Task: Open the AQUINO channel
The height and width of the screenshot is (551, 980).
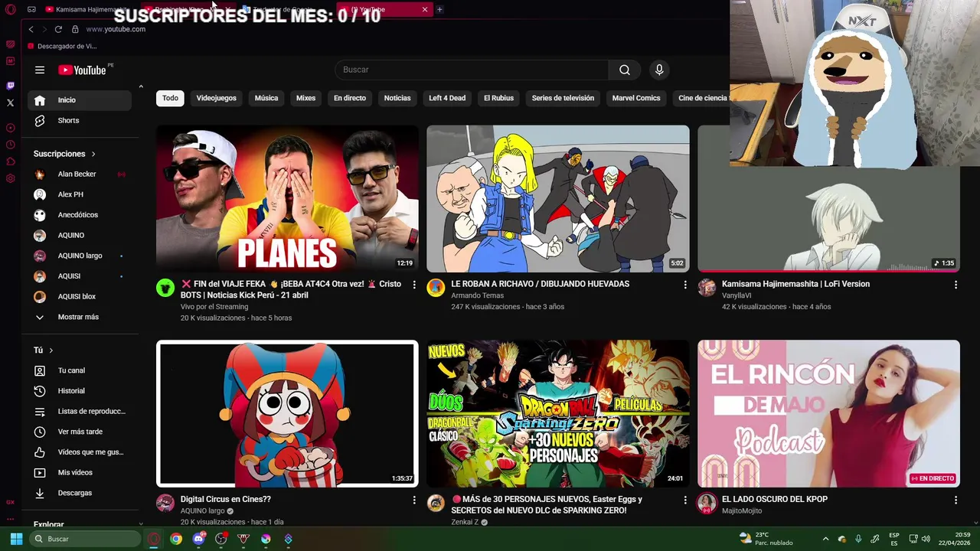Action: (80, 235)
